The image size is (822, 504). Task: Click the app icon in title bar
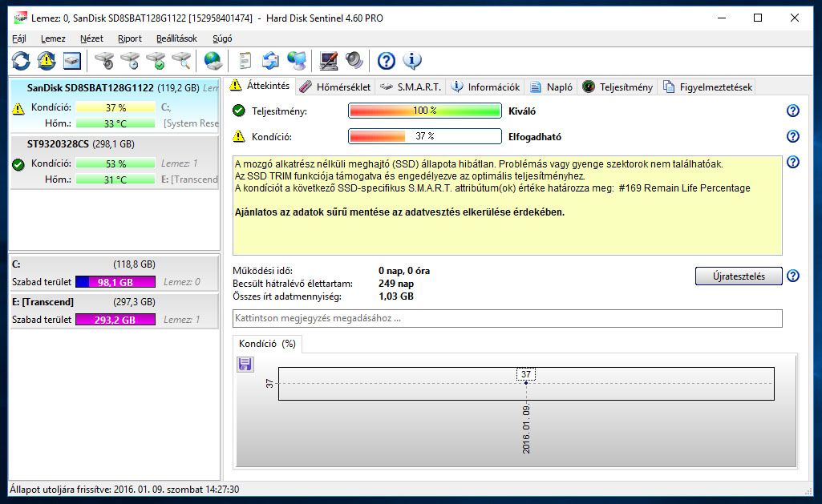pos(20,18)
